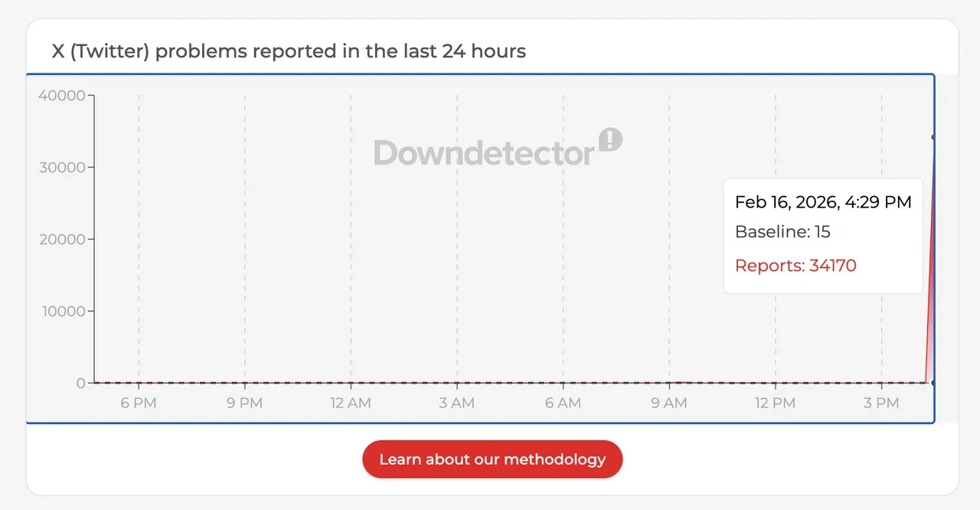Select the 3 AM marker on the time axis
This screenshot has width=980, height=510.
pos(457,403)
